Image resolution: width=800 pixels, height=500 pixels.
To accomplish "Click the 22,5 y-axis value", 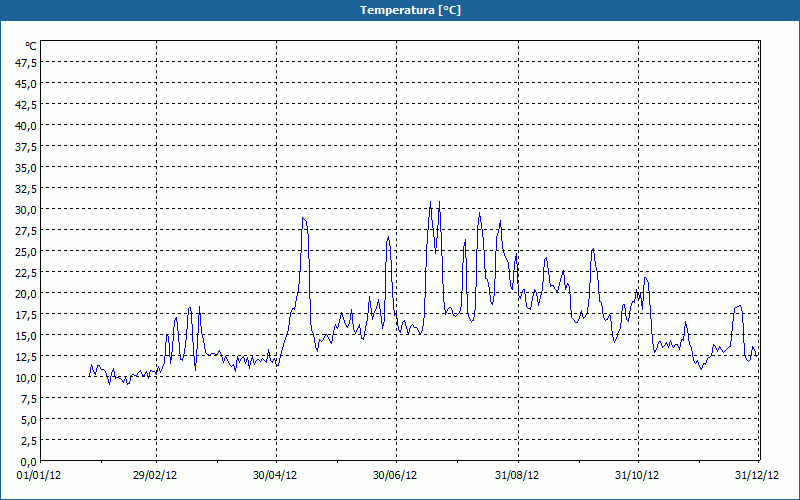I will 26,272.
